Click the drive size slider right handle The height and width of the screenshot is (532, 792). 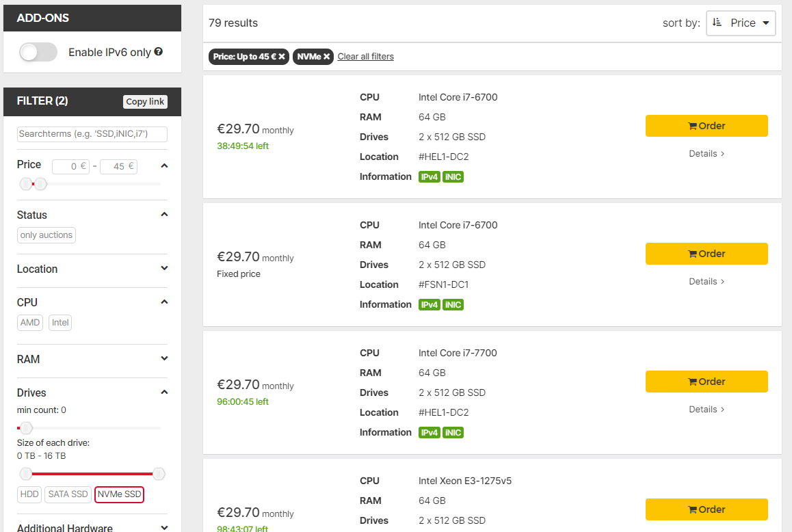pos(159,474)
